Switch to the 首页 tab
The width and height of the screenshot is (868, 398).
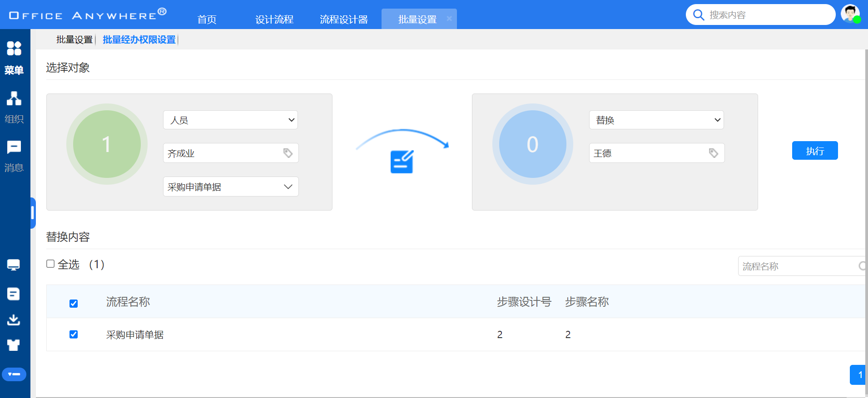tap(207, 19)
